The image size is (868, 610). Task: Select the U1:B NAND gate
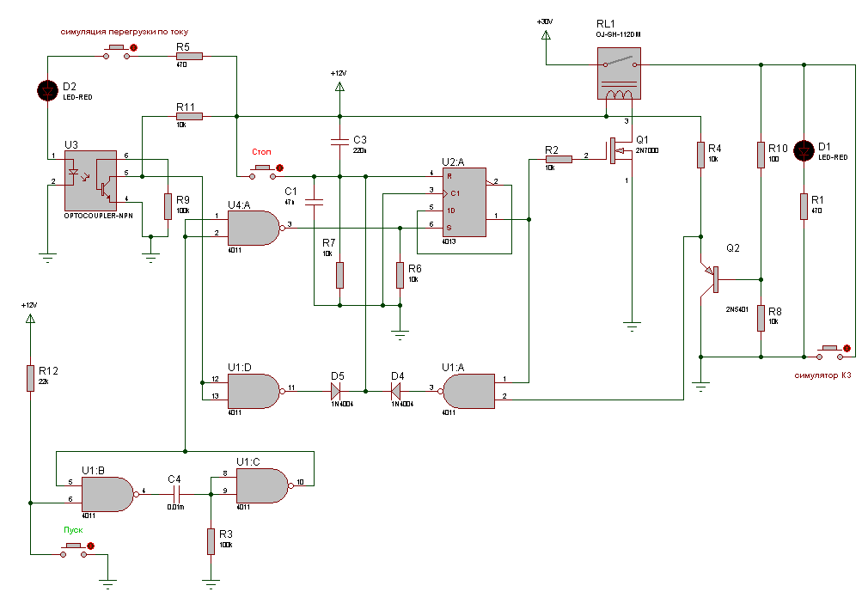[x=107, y=494]
